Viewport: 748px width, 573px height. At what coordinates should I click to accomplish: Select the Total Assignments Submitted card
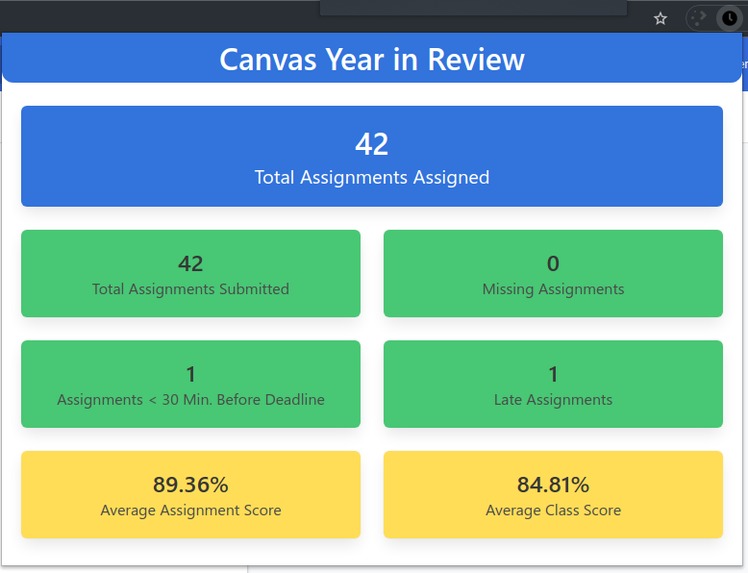(x=191, y=273)
